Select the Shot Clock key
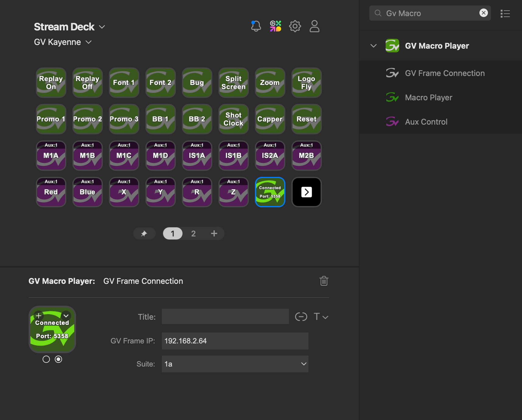This screenshot has width=522, height=420. 234,119
